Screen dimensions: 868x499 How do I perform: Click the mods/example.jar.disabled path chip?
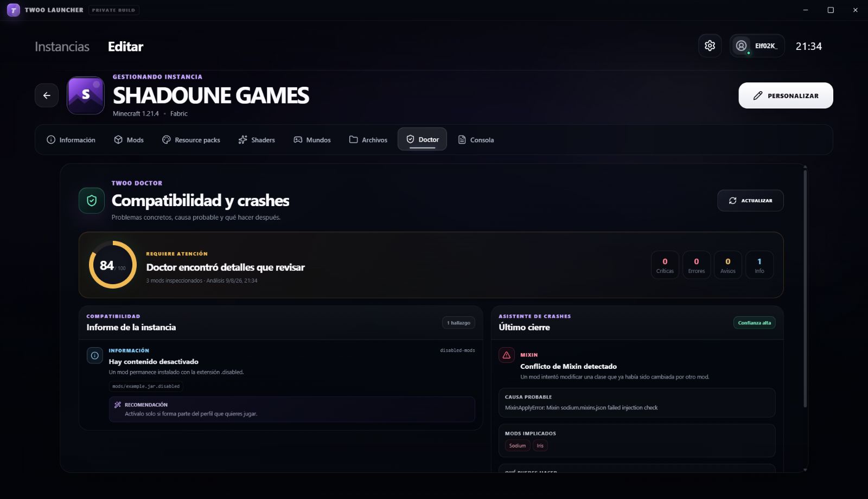[x=146, y=386]
